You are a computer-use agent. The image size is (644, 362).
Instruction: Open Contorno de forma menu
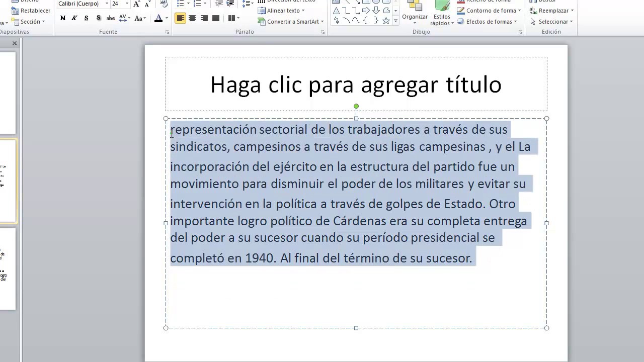pos(489,11)
